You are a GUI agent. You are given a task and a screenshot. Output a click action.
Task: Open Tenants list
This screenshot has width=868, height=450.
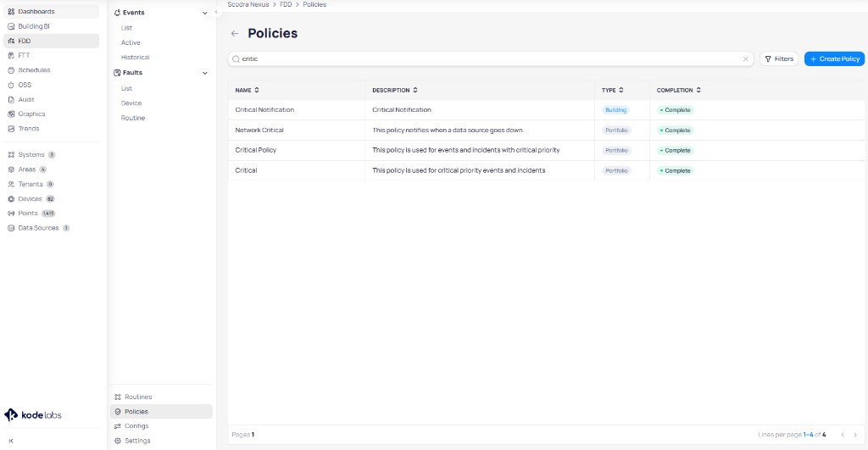click(x=31, y=184)
